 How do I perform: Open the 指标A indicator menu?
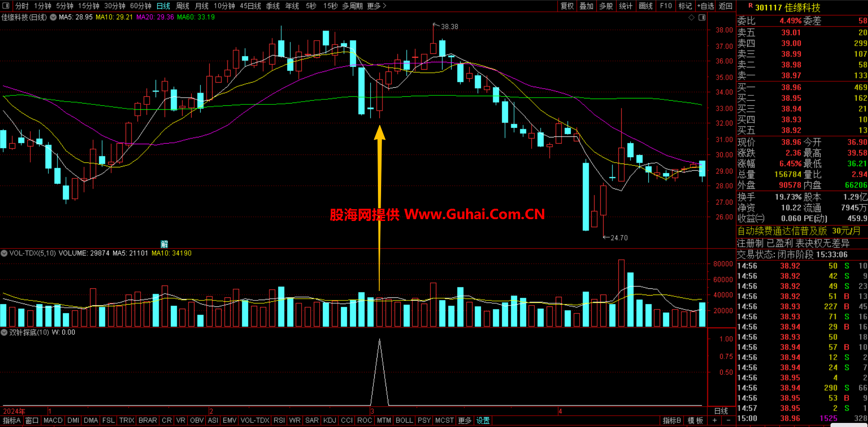[x=12, y=421]
